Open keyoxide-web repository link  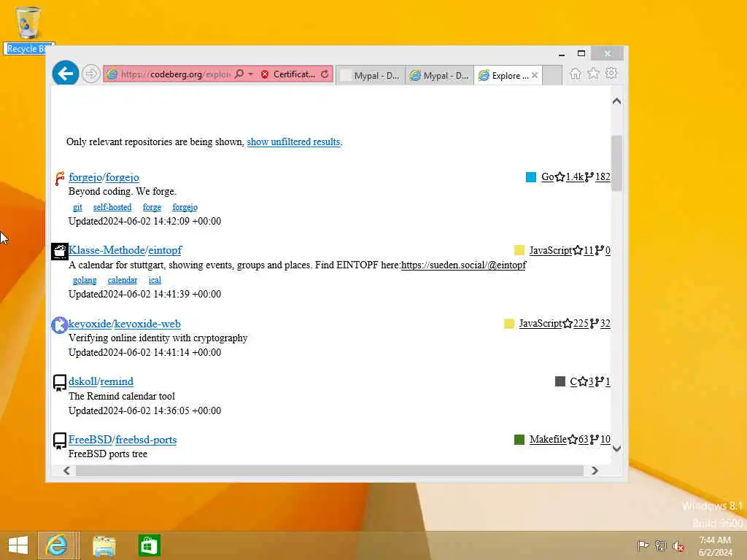(x=147, y=324)
